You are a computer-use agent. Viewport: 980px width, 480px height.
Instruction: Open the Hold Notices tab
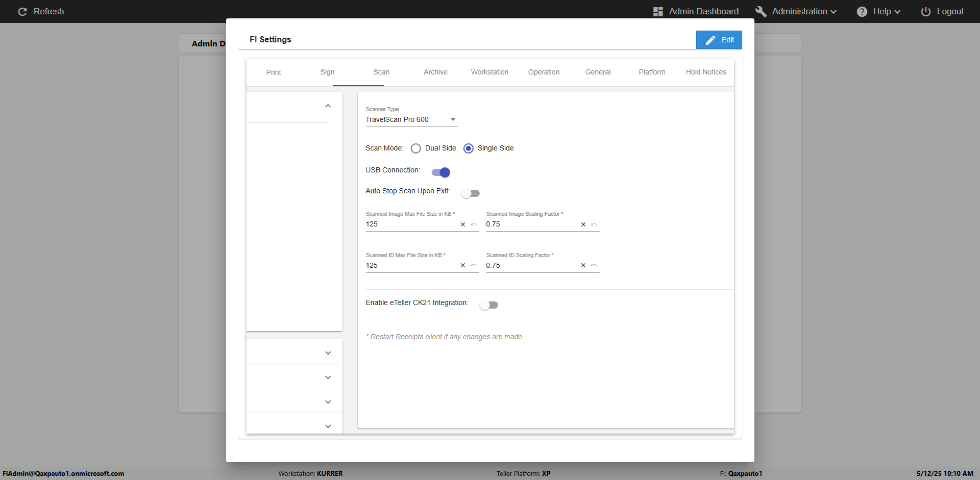coord(706,72)
